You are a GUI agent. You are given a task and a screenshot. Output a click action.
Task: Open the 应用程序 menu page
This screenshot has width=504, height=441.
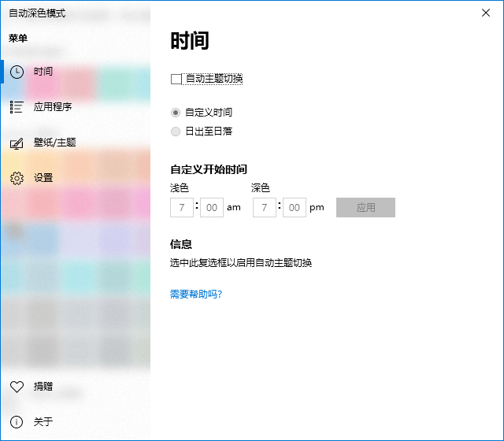(x=76, y=107)
